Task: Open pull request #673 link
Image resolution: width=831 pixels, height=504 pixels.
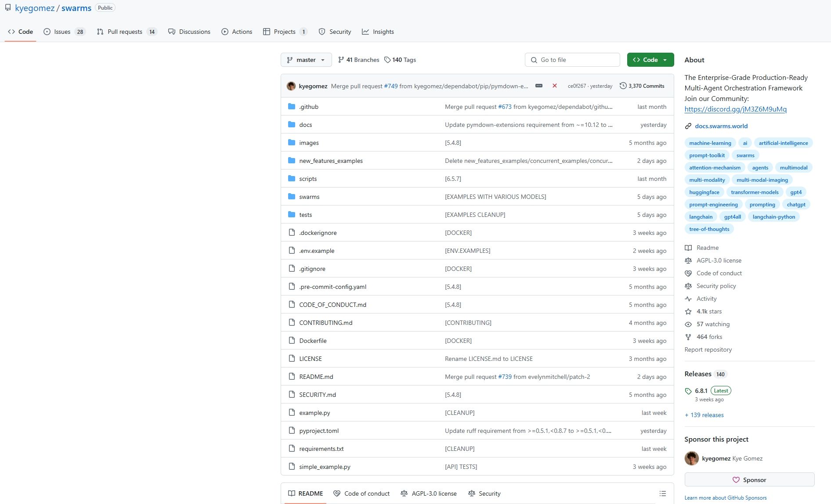Action: click(x=505, y=107)
